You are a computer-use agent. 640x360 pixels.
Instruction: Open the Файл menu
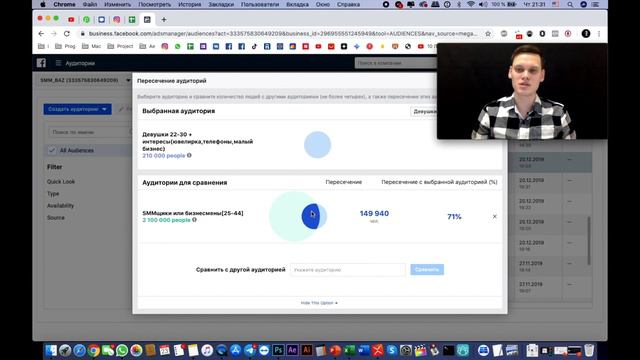tap(90, 4)
